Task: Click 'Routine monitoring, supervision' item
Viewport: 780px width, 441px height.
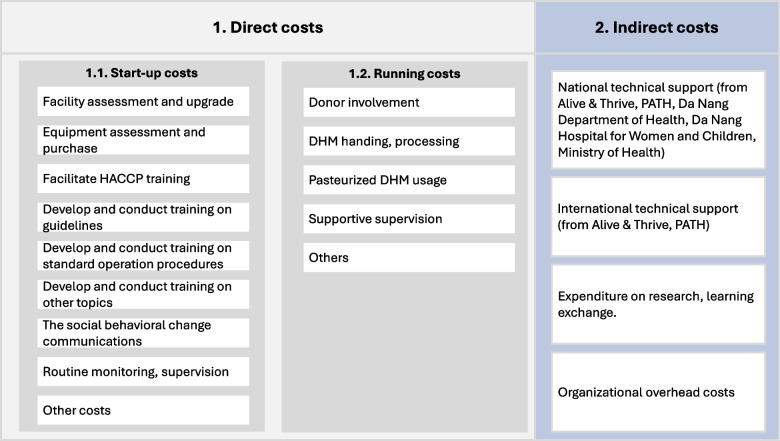Action: [x=144, y=372]
